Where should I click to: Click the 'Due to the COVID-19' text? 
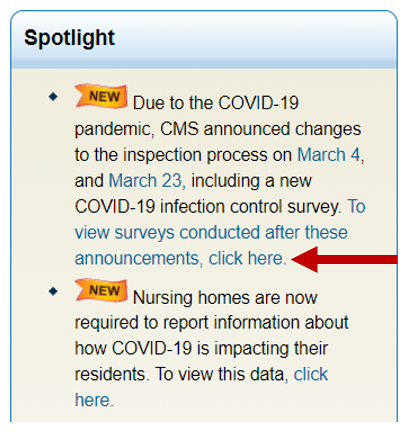click(x=216, y=103)
